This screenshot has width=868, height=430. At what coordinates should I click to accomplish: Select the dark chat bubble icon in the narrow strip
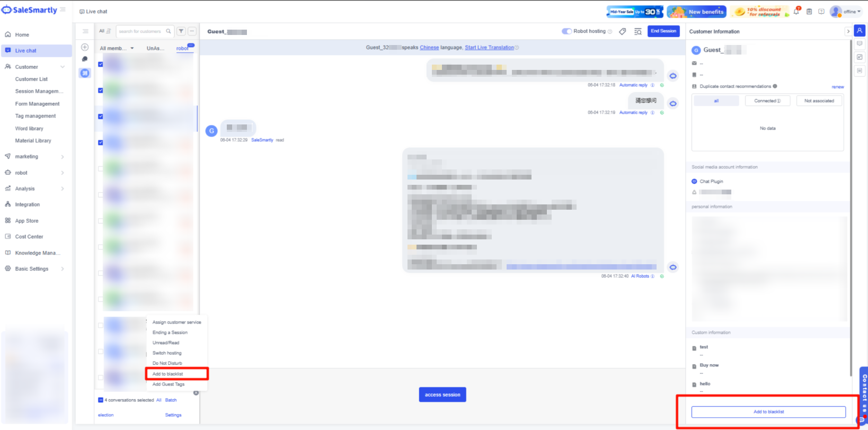click(85, 59)
